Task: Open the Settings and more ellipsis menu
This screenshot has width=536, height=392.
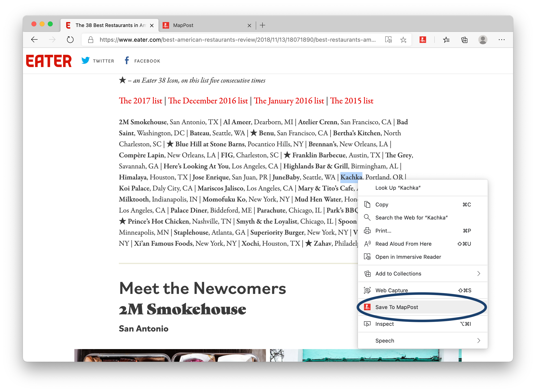Action: click(x=502, y=40)
